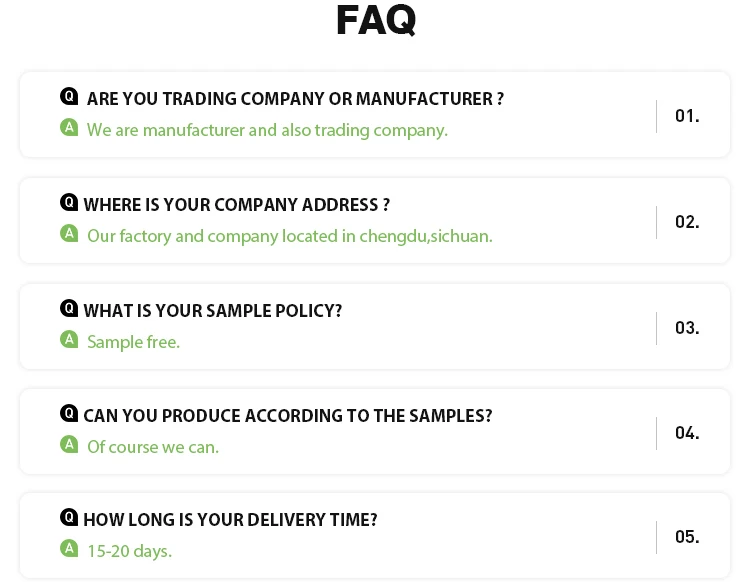Click the green A icon beside '15-20 days.'
This screenshot has width=750, height=582.
69,548
